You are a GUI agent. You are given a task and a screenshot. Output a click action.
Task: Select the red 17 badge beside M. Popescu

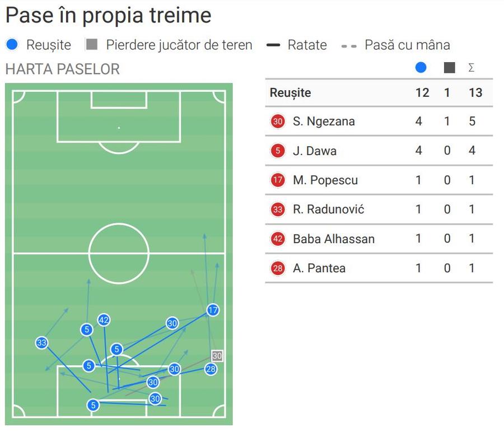(278, 180)
